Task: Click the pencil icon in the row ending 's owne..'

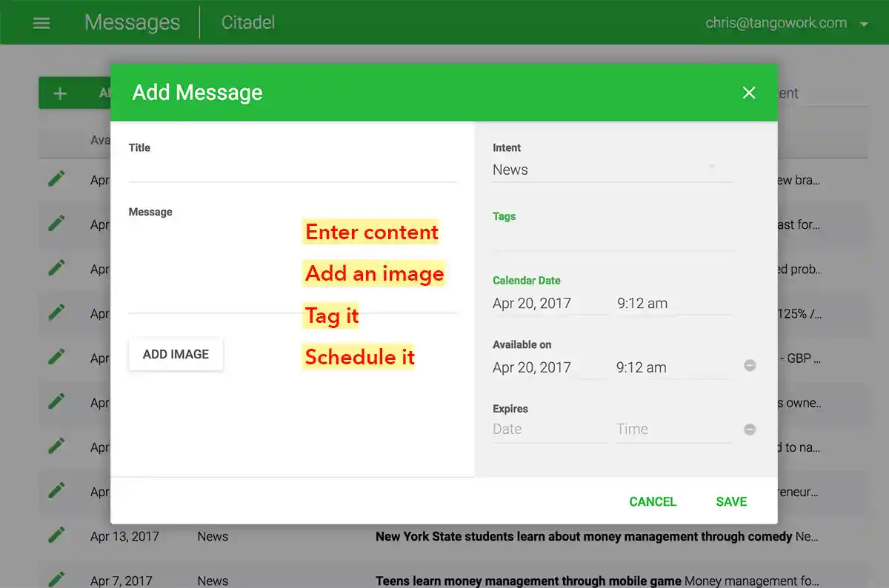Action: tap(56, 401)
